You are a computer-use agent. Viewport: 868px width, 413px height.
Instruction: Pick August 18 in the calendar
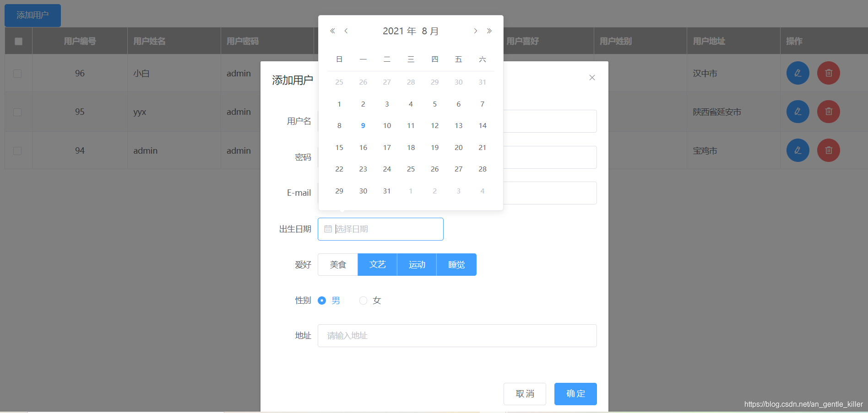pos(411,148)
